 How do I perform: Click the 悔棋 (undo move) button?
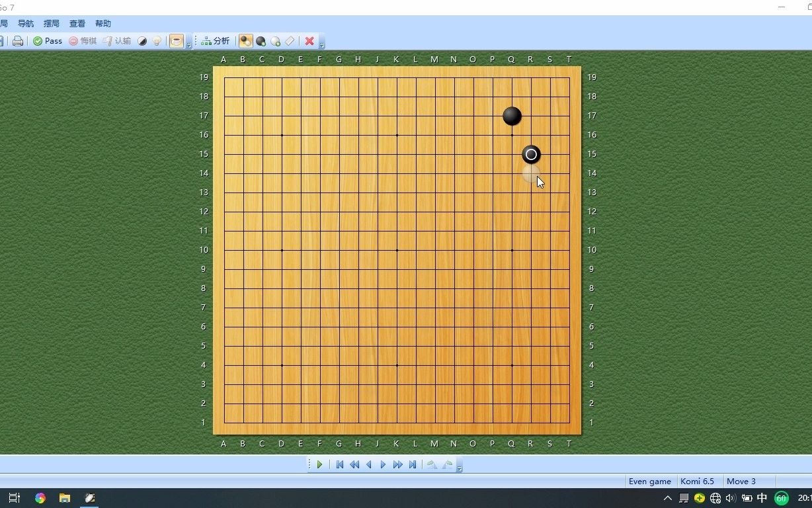click(83, 41)
